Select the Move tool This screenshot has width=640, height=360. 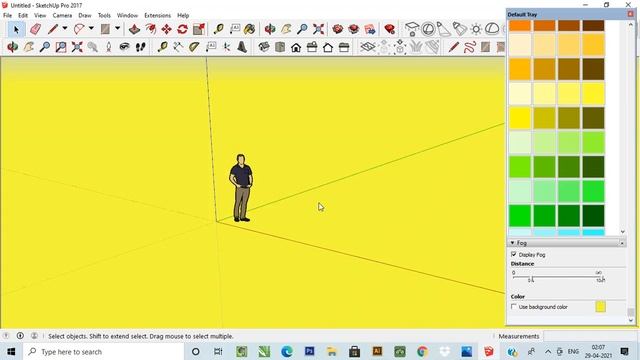pos(167,29)
